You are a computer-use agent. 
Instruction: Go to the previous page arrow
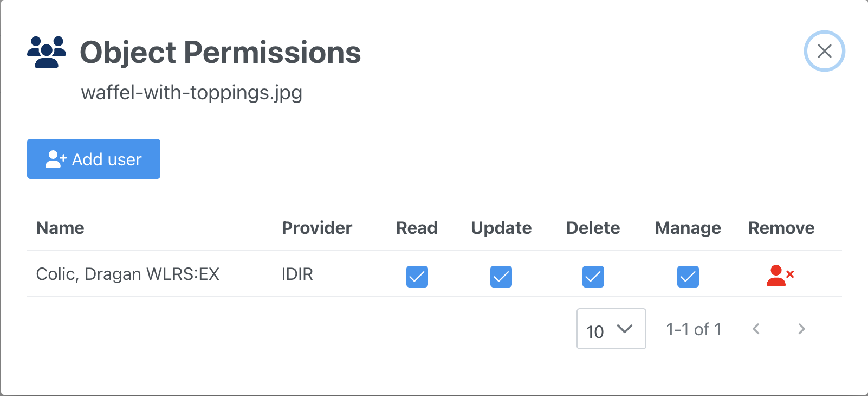pyautogui.click(x=756, y=329)
